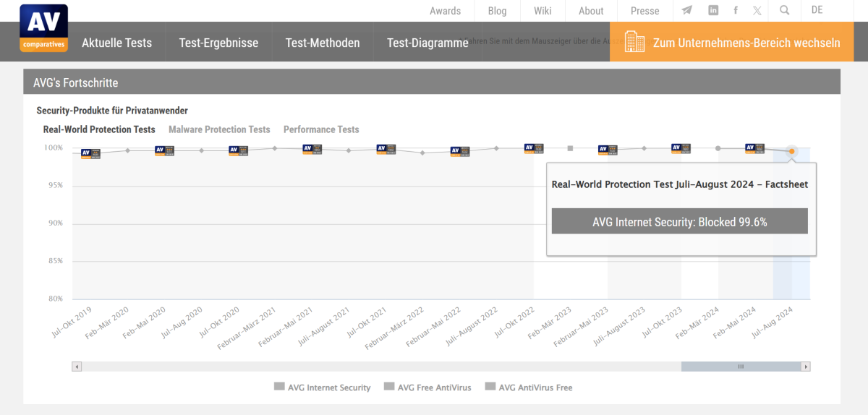The image size is (868, 415).
Task: Click the AVG's Fortschritte heading
Action: click(x=76, y=82)
